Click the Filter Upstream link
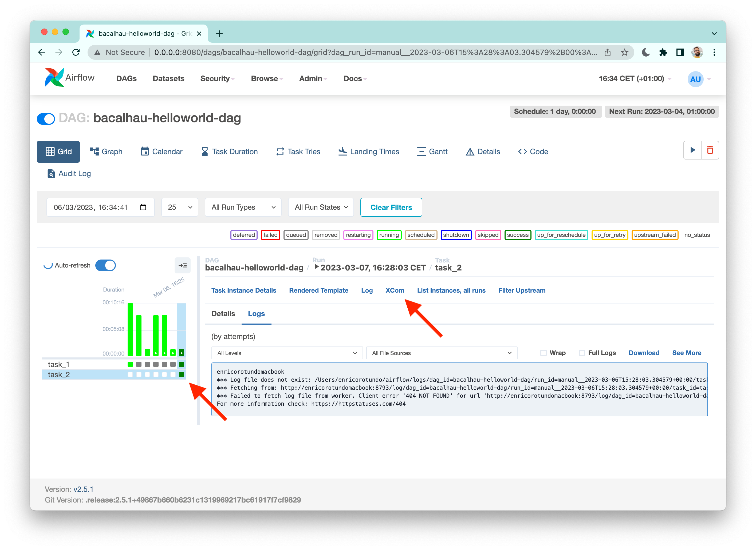 [x=522, y=290]
